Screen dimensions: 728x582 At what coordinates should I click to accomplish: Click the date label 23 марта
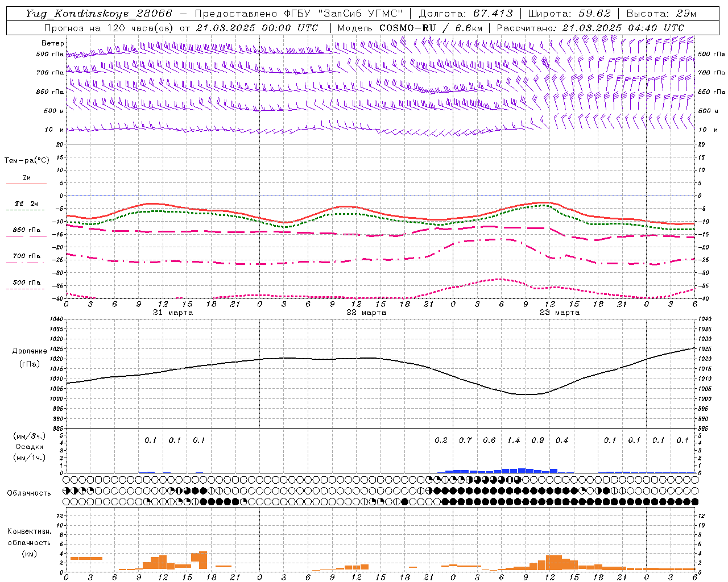[560, 313]
